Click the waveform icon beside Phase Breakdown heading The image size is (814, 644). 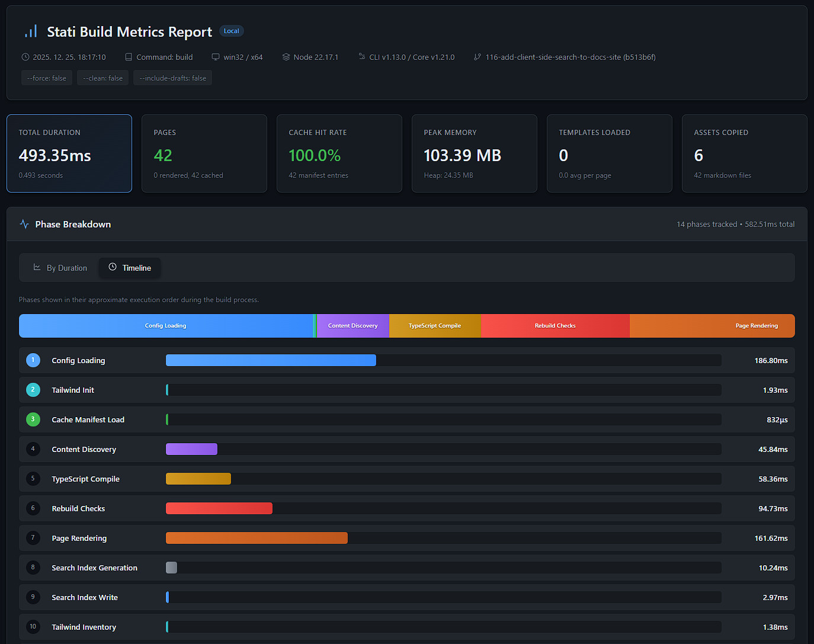click(24, 224)
